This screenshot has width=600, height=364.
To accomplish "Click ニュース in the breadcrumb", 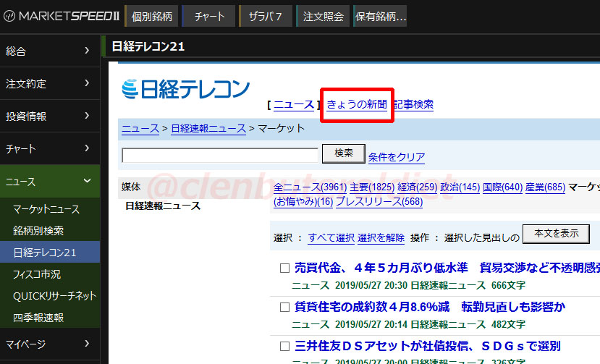I will pyautogui.click(x=140, y=128).
